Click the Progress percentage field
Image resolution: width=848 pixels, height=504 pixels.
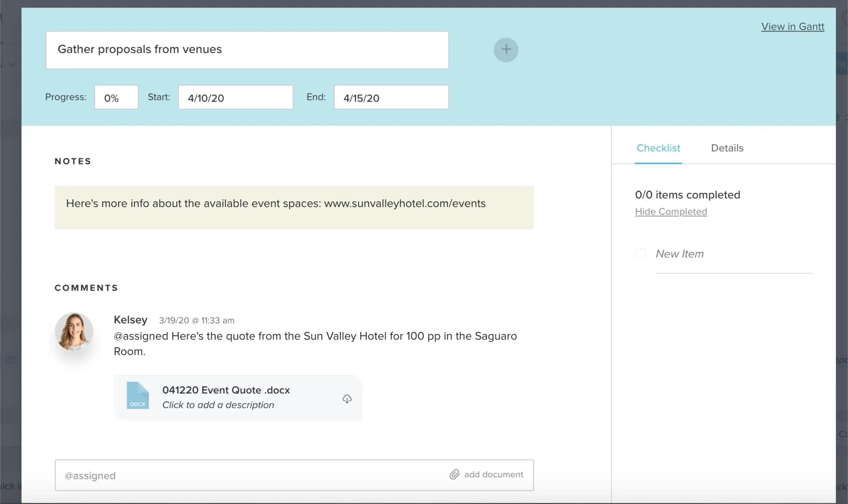[116, 98]
